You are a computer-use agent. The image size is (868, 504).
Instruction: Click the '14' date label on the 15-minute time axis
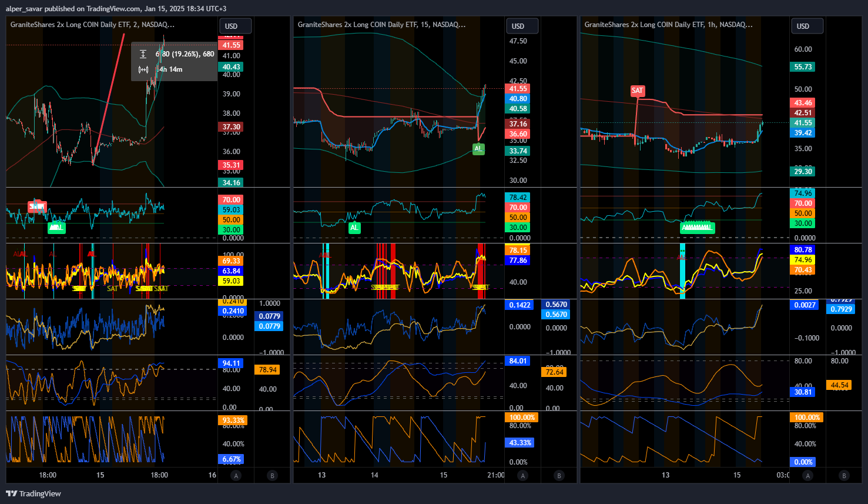(374, 475)
